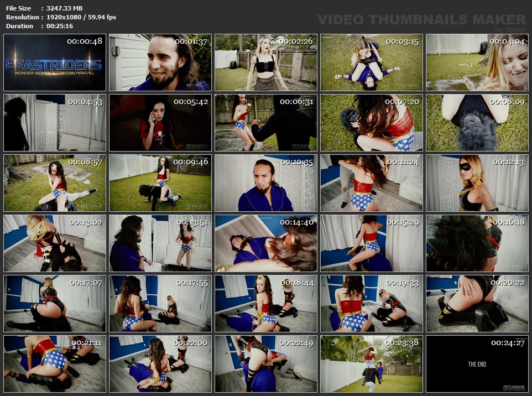Pick the frame stamped 00:13:51

click(160, 243)
